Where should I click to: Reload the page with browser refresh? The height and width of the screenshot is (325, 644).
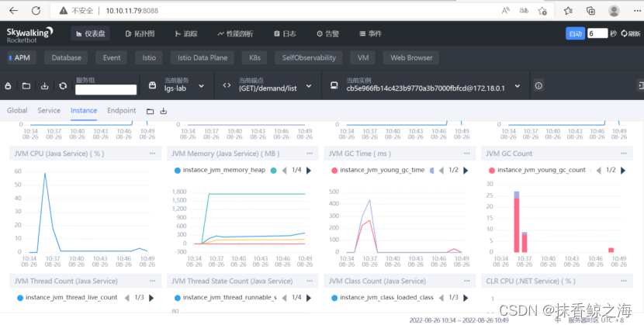[36, 11]
